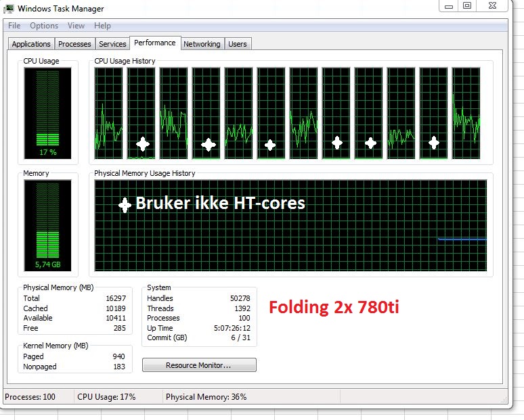The height and width of the screenshot is (420, 524).
Task: Switch to the Applications tab
Action: 31,44
